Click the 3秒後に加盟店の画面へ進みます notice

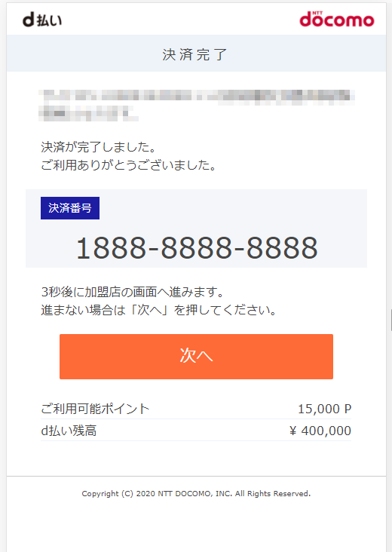click(x=133, y=292)
